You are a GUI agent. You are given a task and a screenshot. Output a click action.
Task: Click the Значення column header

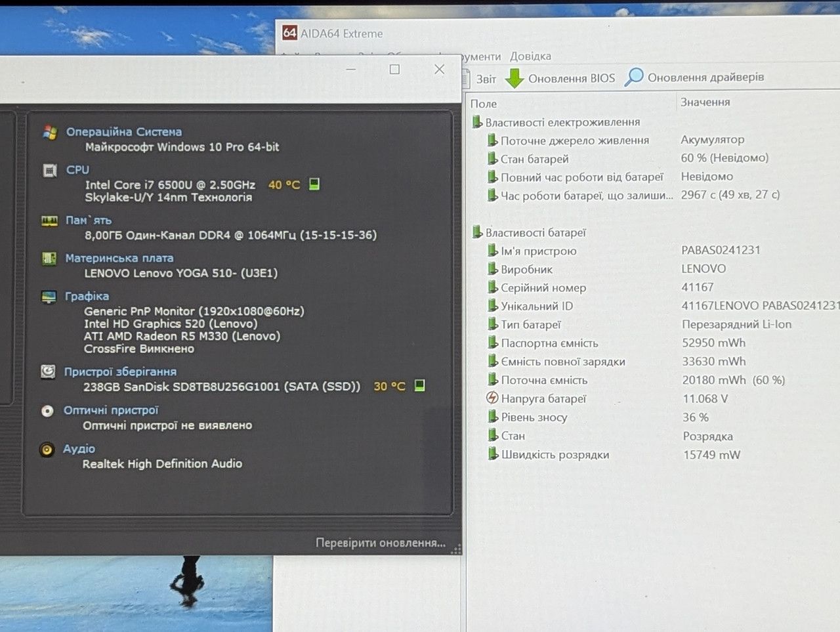click(x=705, y=102)
